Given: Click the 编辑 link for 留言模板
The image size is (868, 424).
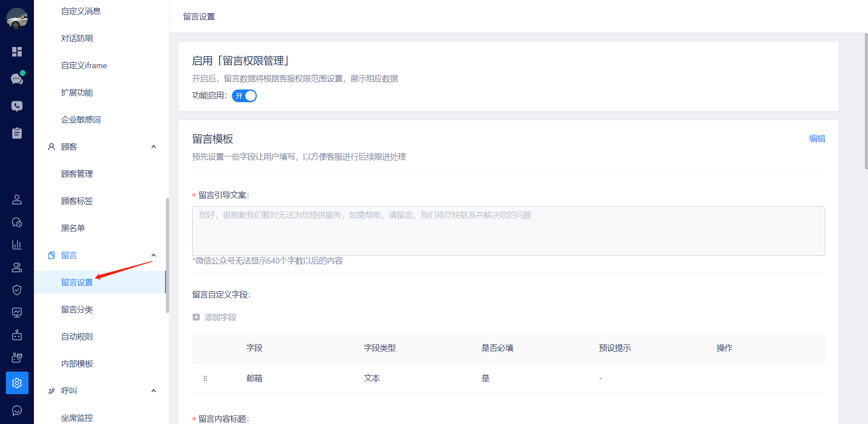Looking at the screenshot, I should click(x=817, y=139).
